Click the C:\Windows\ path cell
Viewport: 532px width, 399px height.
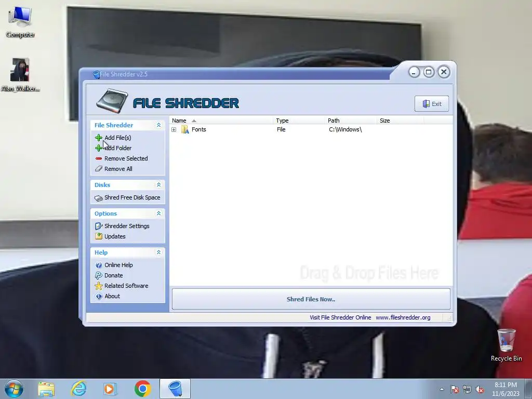tap(345, 129)
